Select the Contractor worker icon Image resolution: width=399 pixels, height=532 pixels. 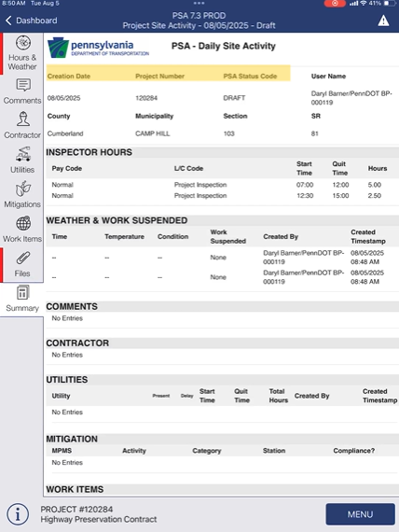(x=23, y=119)
